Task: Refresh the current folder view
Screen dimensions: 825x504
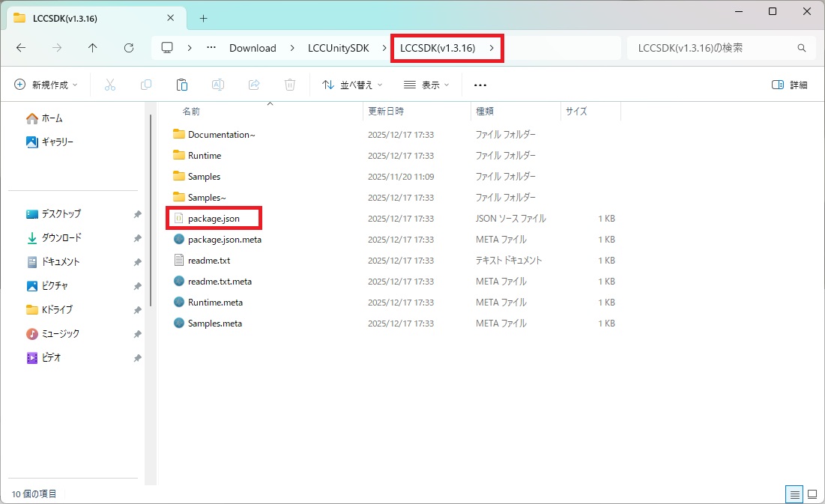Action: [129, 48]
